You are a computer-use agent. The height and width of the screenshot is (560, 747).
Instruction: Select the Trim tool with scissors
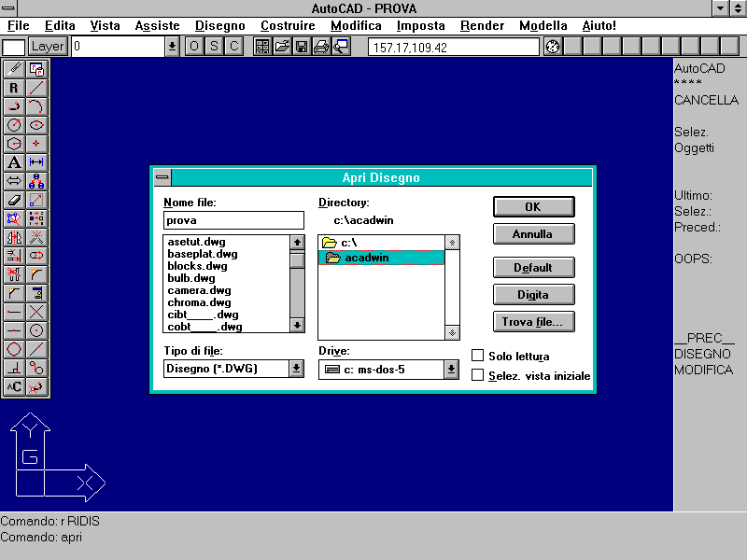coord(14,274)
